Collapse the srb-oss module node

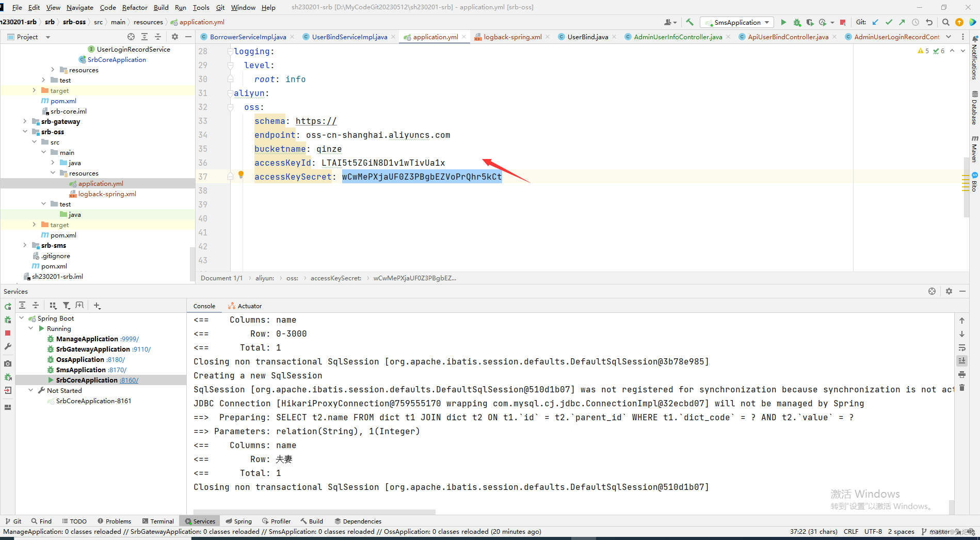pyautogui.click(x=25, y=132)
